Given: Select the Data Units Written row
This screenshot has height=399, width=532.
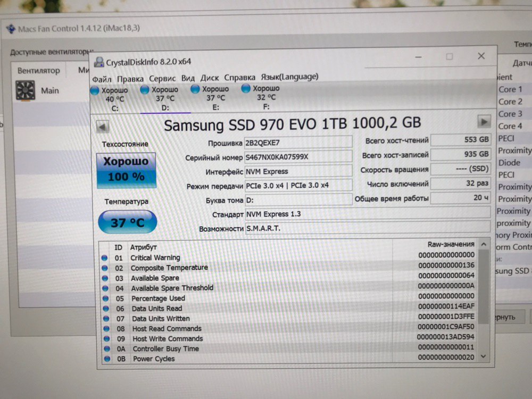Looking at the screenshot, I should 288,318.
